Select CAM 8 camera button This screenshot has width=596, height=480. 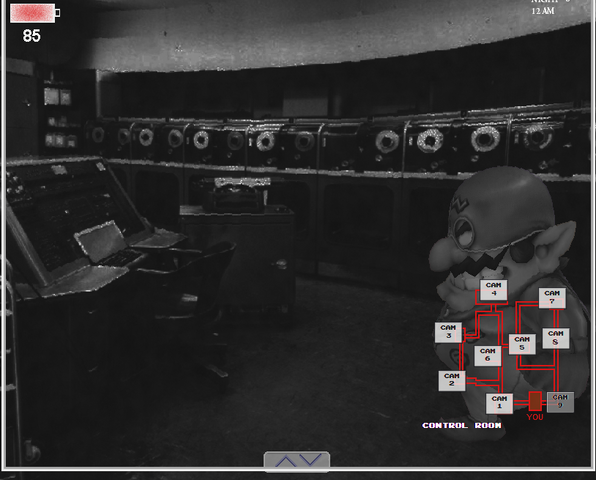[x=555, y=338]
